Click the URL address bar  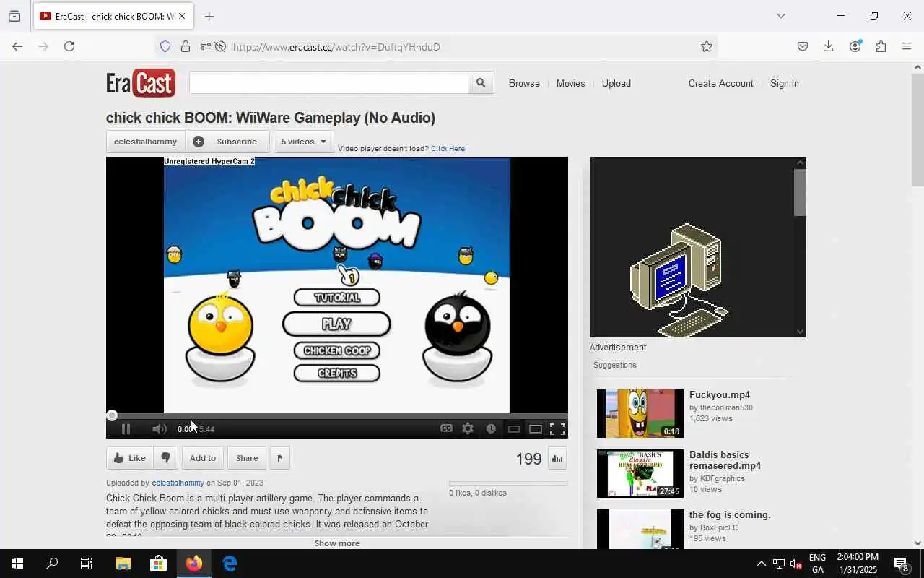pyautogui.click(x=462, y=47)
